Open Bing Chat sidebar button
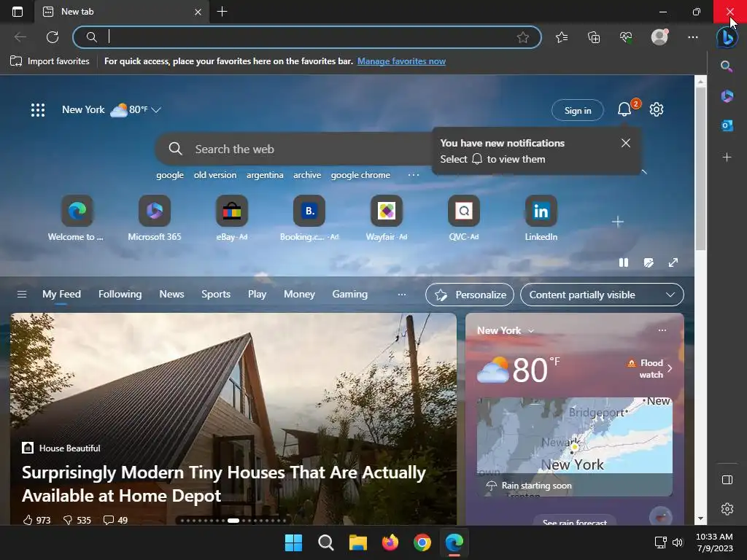Image resolution: width=747 pixels, height=560 pixels. pyautogui.click(x=727, y=37)
